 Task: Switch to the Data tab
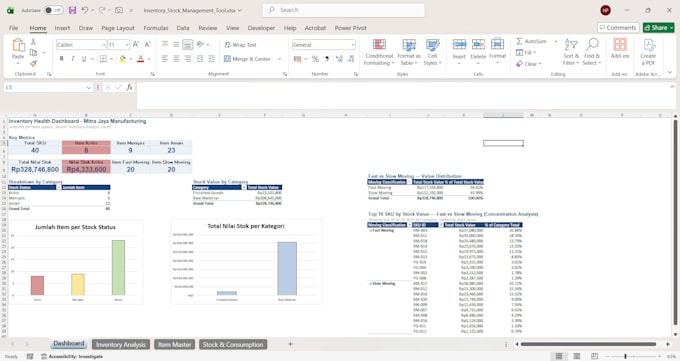pyautogui.click(x=183, y=28)
